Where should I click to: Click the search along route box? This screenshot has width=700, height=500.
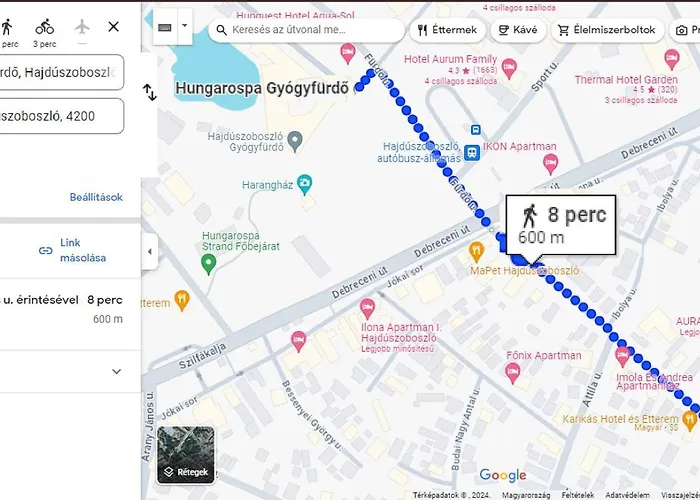(306, 30)
